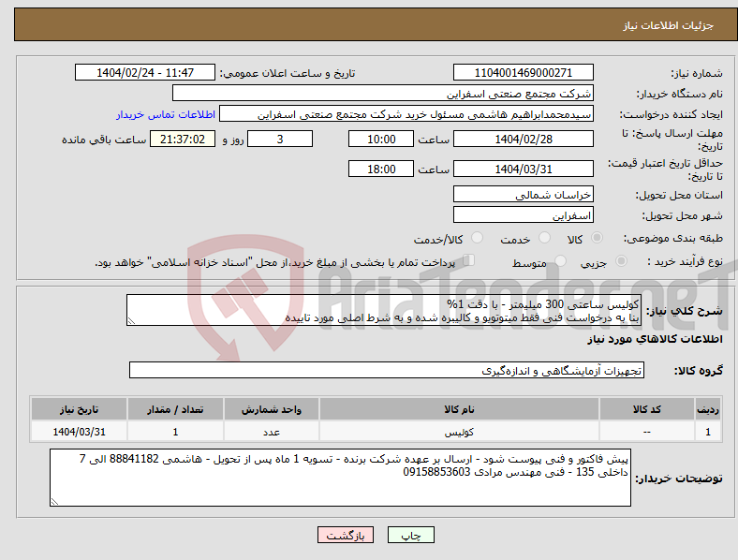Select the جزیی purchase type radio

tap(621, 260)
